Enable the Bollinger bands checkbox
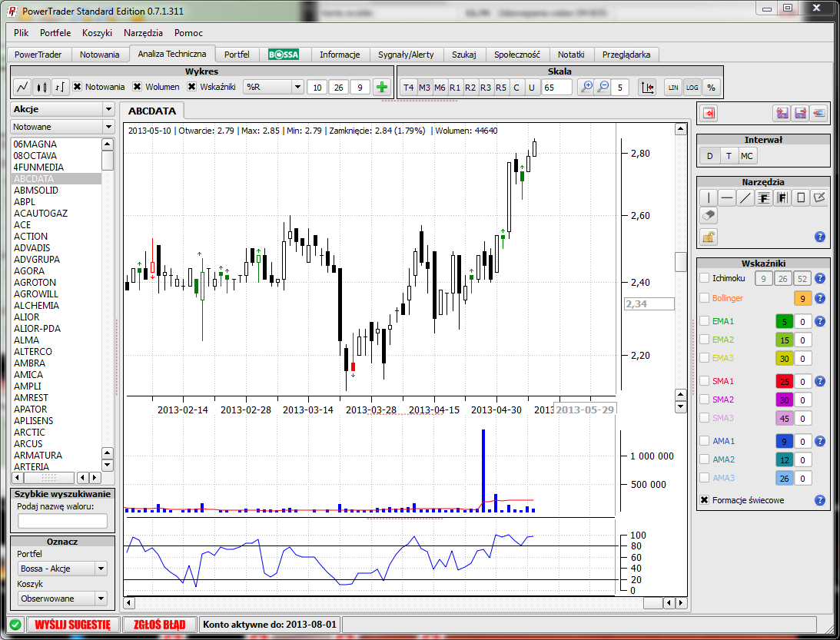The width and height of the screenshot is (840, 640). coord(705,298)
